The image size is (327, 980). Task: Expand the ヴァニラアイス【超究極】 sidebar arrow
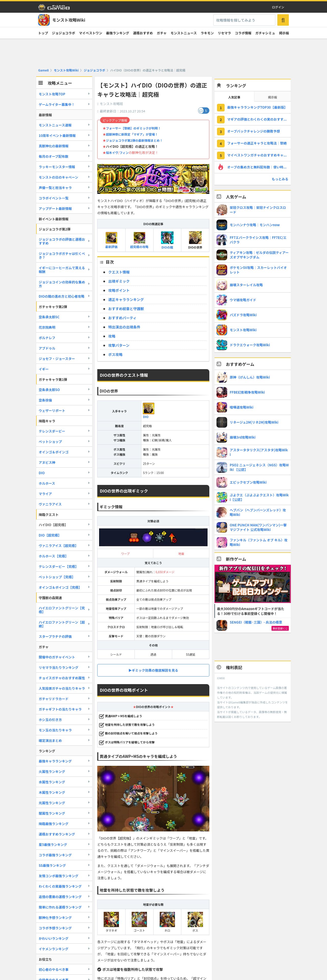click(x=89, y=545)
